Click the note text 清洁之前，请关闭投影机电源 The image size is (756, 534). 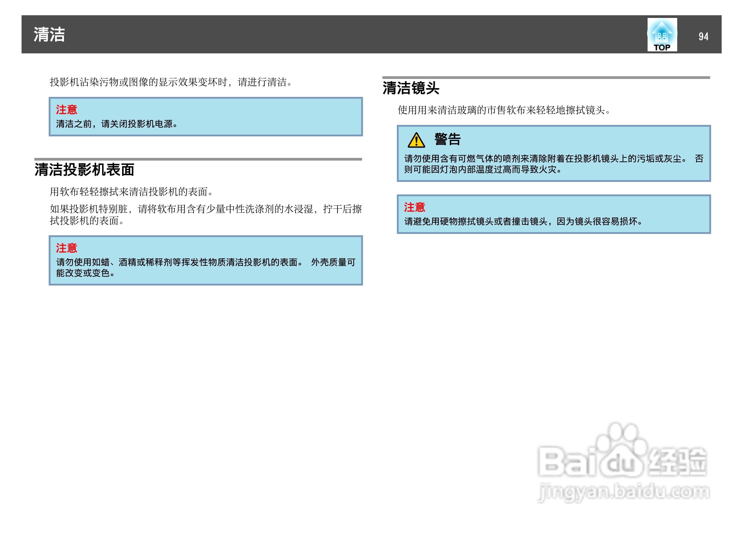(117, 124)
